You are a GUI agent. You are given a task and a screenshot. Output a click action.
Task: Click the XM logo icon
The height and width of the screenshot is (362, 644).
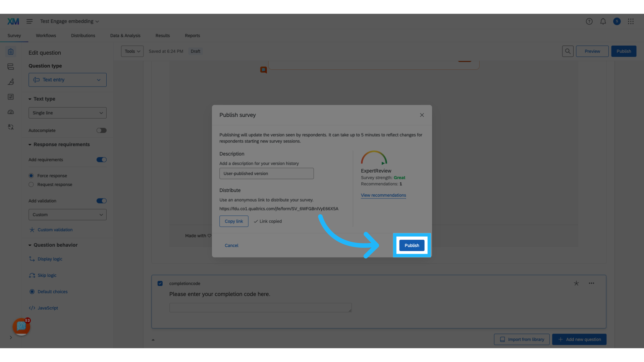click(x=13, y=21)
